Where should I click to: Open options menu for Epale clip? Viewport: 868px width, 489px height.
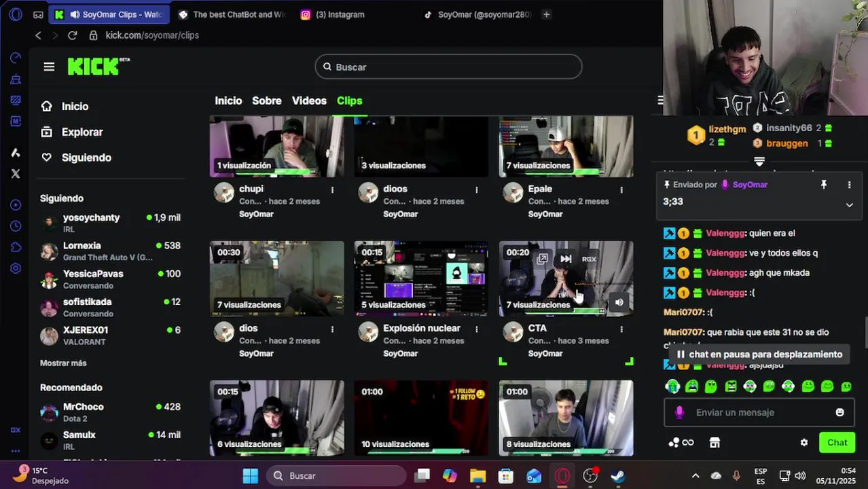[x=621, y=189]
